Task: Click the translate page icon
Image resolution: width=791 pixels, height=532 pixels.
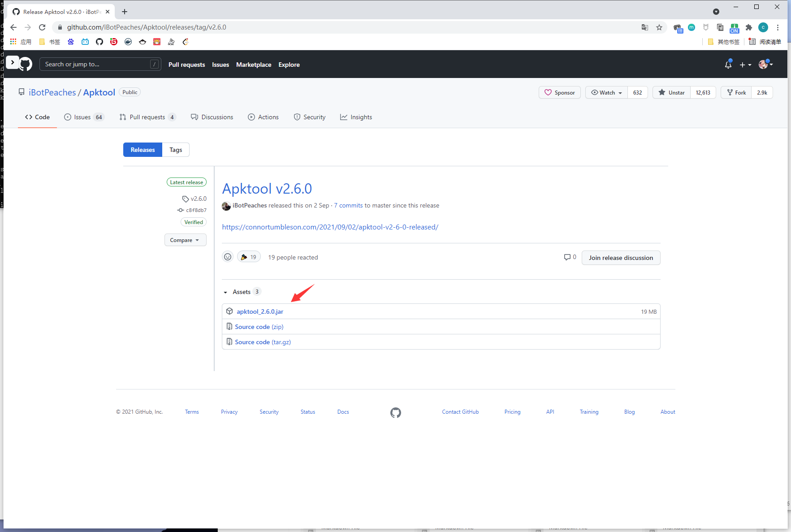Action: click(644, 27)
